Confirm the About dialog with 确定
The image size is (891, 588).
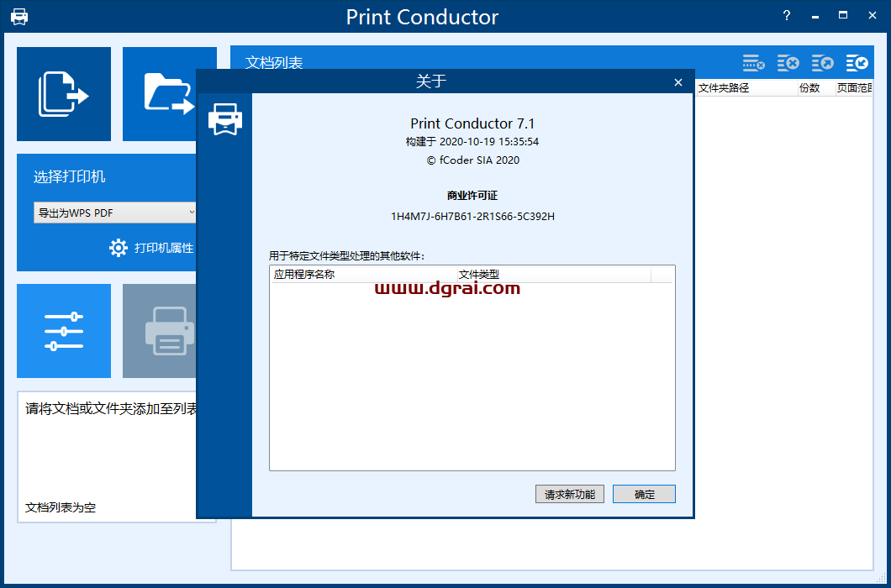coord(644,494)
